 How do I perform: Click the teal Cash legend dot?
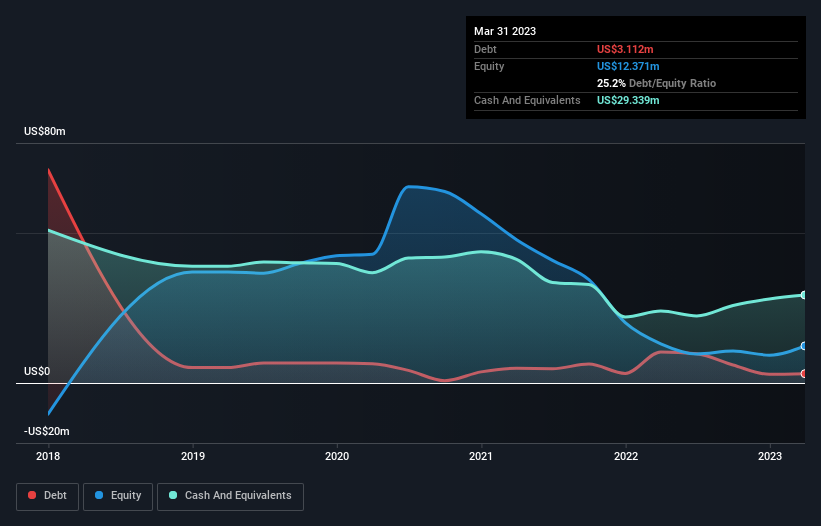(173, 495)
